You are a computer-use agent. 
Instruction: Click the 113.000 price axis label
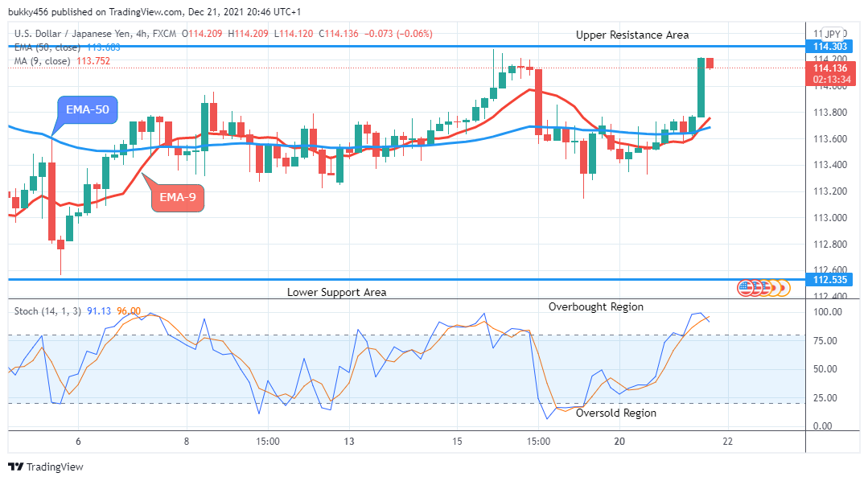(x=830, y=217)
